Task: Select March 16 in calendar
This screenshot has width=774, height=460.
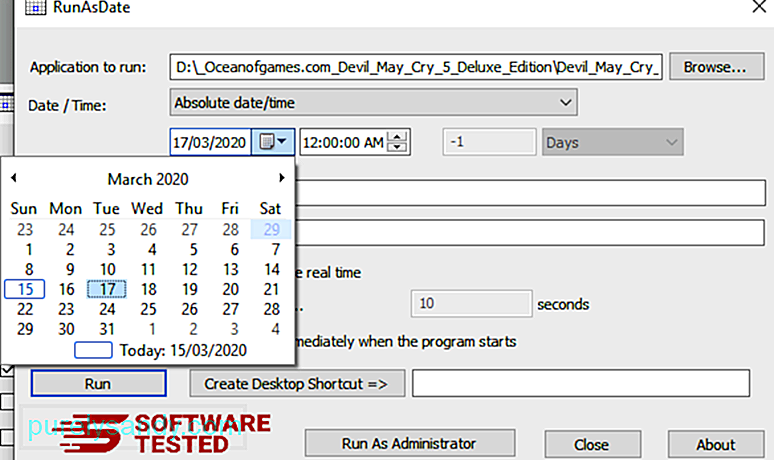Action: coord(66,289)
